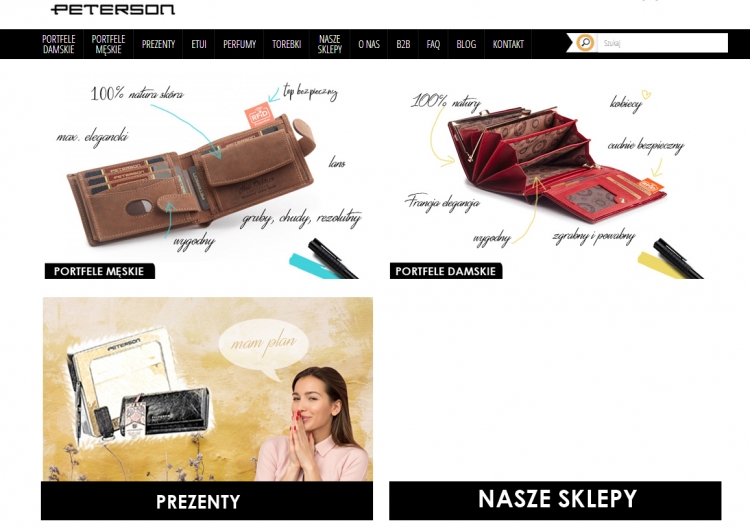Click the large black Nasze Sklepy button
This screenshot has height=530, width=750.
click(555, 500)
